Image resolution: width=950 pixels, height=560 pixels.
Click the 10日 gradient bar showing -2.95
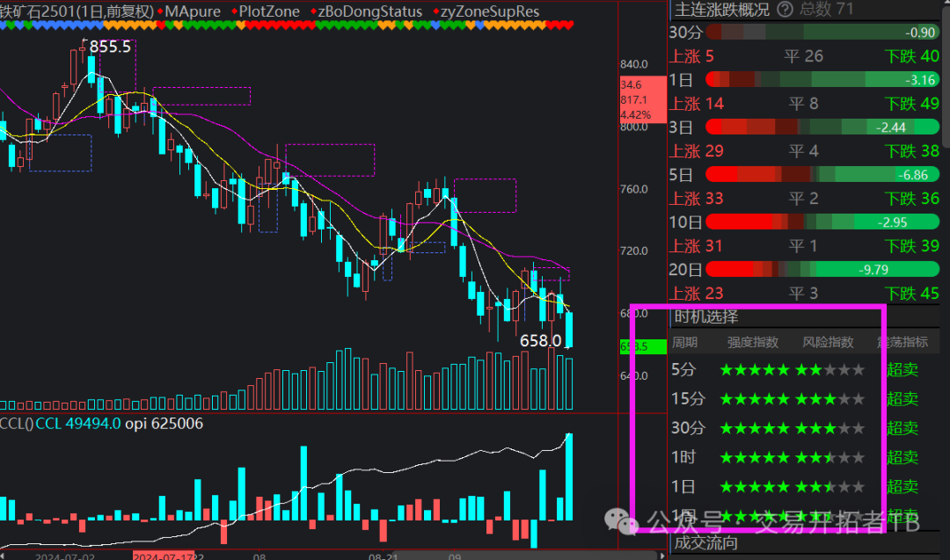[822, 222]
